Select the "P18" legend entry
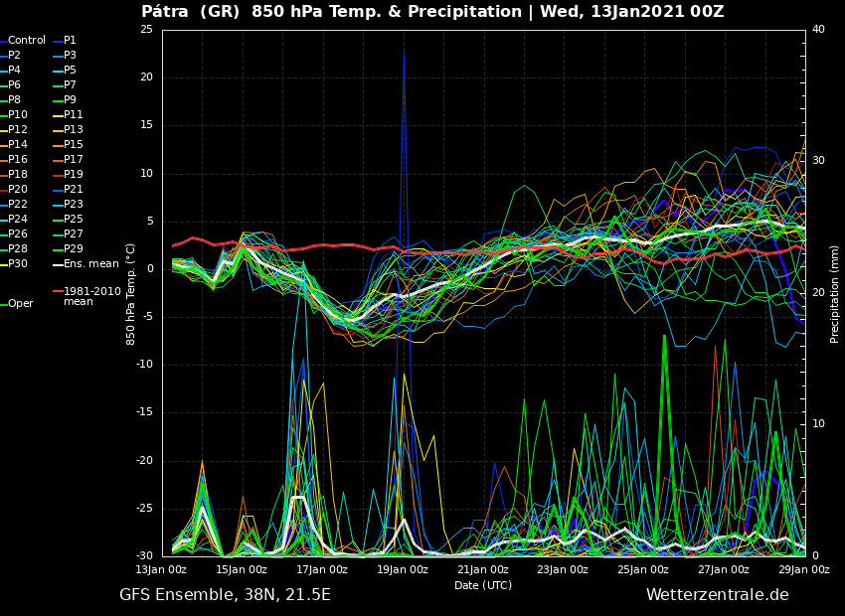Image resolution: width=845 pixels, height=616 pixels. pos(14,175)
